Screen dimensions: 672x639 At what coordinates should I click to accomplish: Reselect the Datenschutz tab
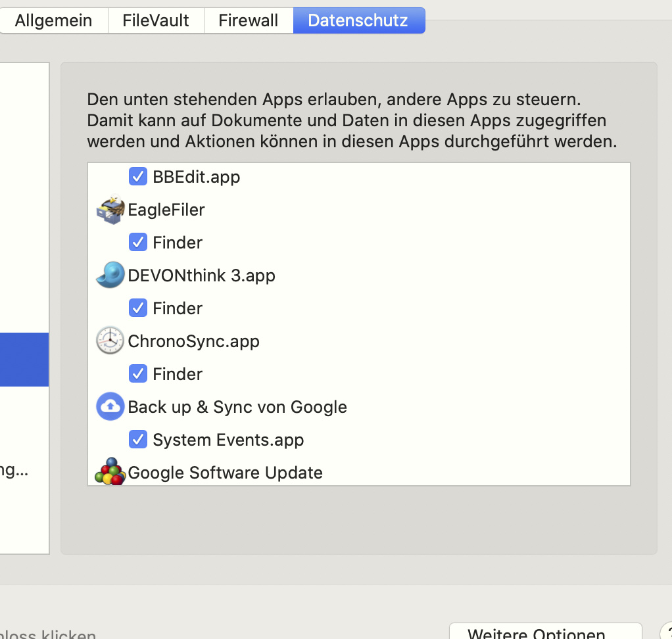[x=359, y=20]
